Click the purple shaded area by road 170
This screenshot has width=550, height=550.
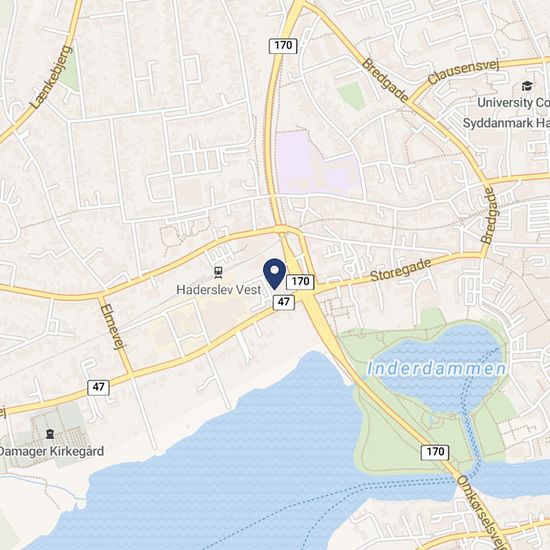click(x=317, y=163)
